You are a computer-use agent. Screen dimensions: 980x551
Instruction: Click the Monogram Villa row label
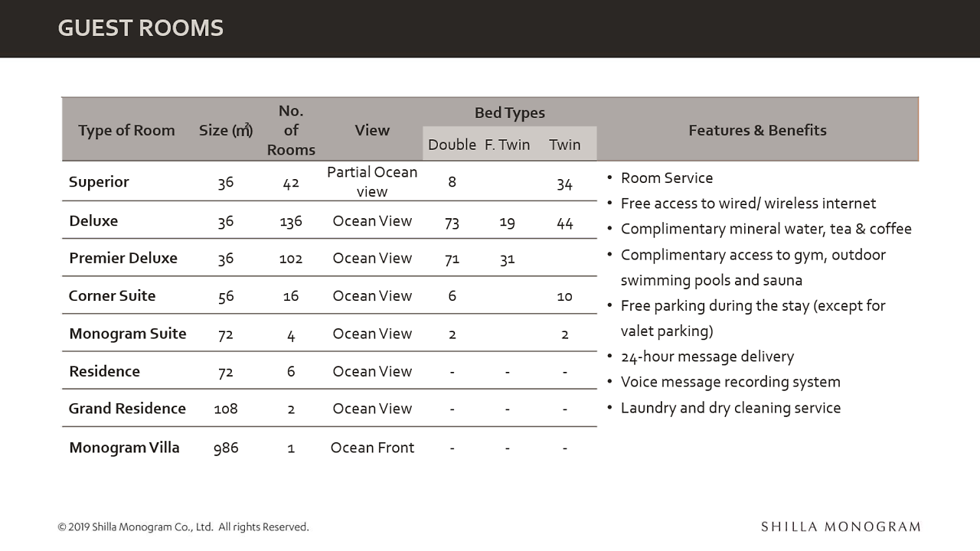click(124, 448)
